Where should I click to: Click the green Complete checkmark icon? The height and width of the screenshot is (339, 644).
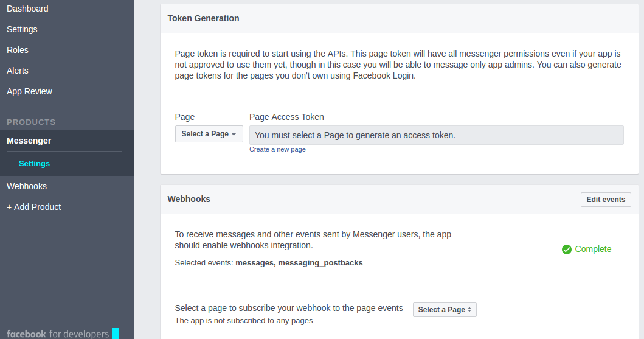[566, 250]
